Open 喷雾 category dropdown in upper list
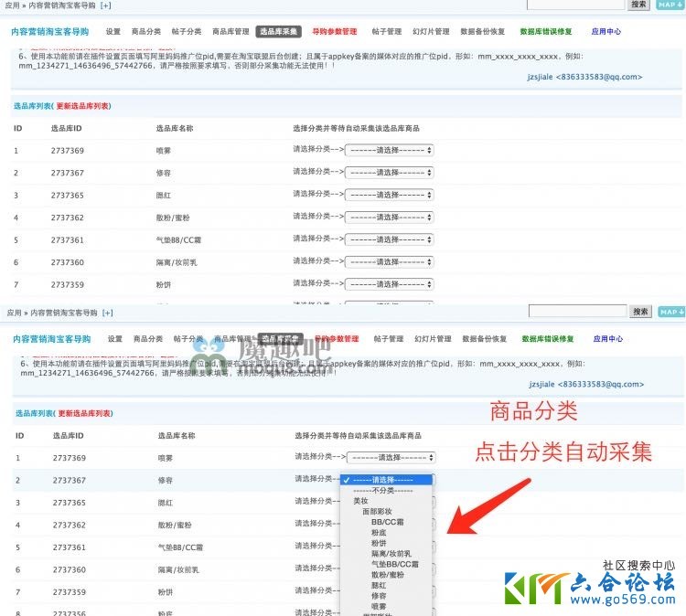Viewport: 686px width, 616px height. click(x=390, y=151)
